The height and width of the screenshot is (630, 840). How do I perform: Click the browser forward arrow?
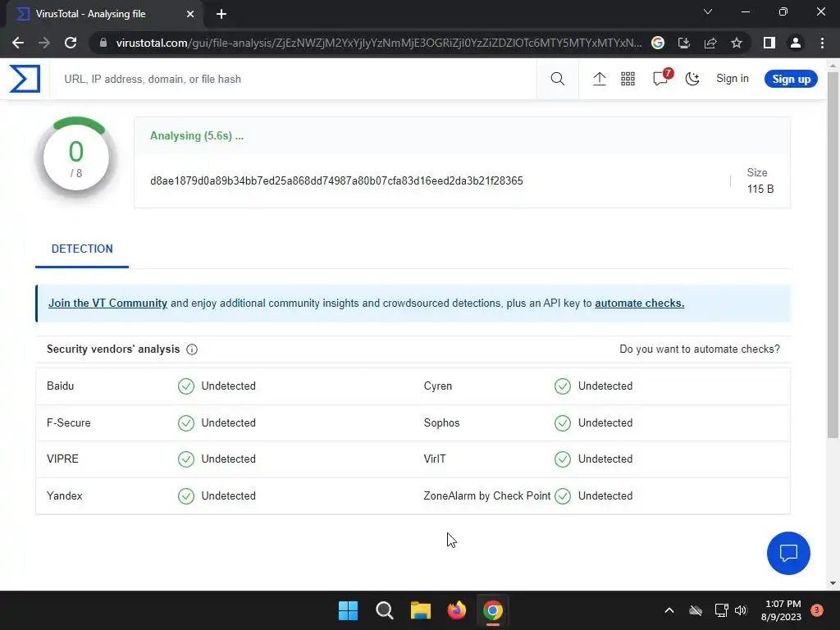coord(44,43)
